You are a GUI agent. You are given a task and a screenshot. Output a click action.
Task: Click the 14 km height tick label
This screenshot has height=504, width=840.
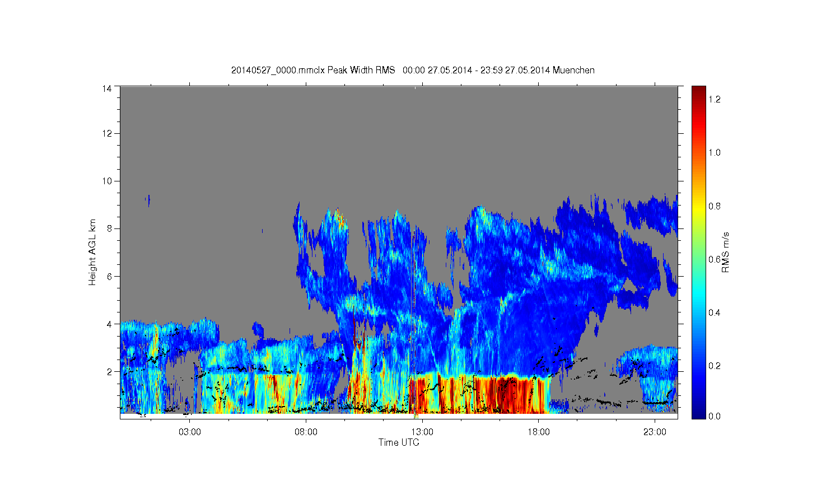(x=106, y=88)
